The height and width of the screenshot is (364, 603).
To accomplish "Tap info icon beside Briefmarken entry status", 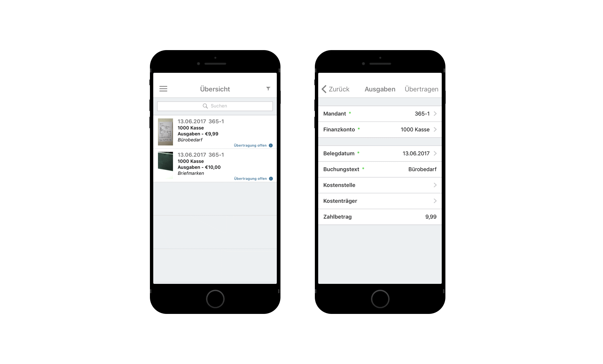I will coord(271,179).
